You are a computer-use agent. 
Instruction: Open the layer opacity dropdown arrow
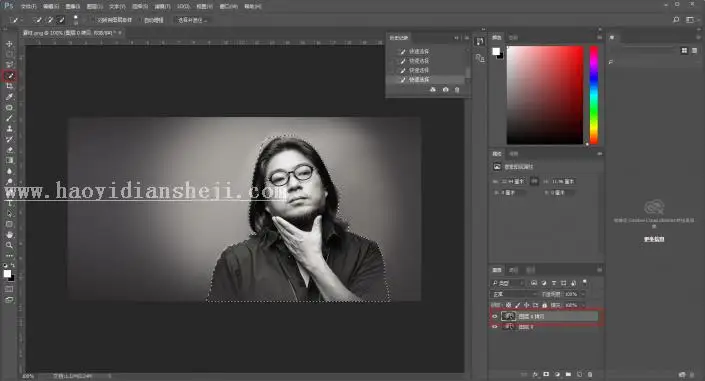(583, 294)
